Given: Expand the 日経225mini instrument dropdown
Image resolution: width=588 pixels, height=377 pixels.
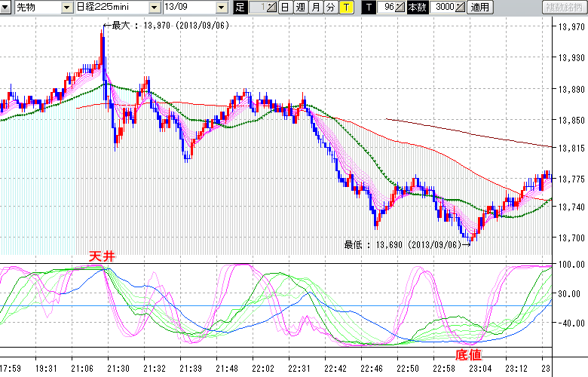Looking at the screenshot, I should (155, 8).
